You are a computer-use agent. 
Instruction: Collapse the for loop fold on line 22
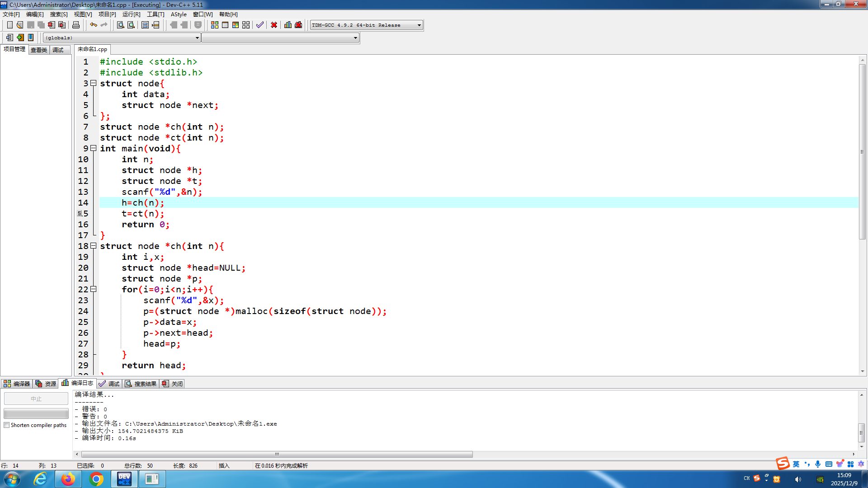click(94, 289)
